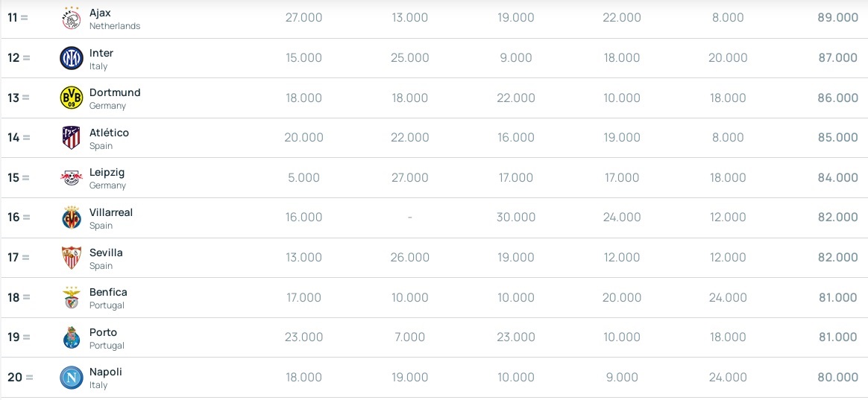This screenshot has width=868, height=400.
Task: Click the Inter club crest icon
Action: (72, 58)
